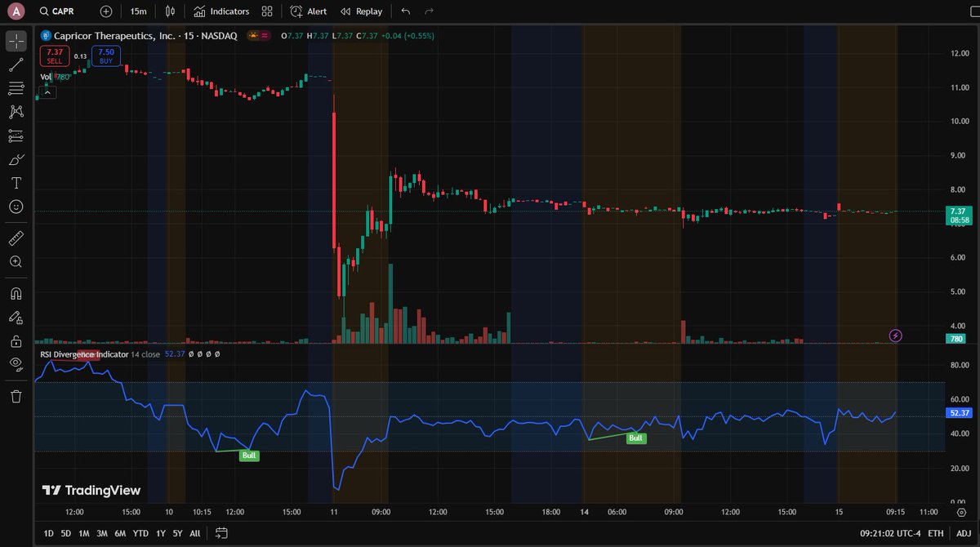Select the 1M time range
This screenshot has height=547, width=980.
pos(84,533)
